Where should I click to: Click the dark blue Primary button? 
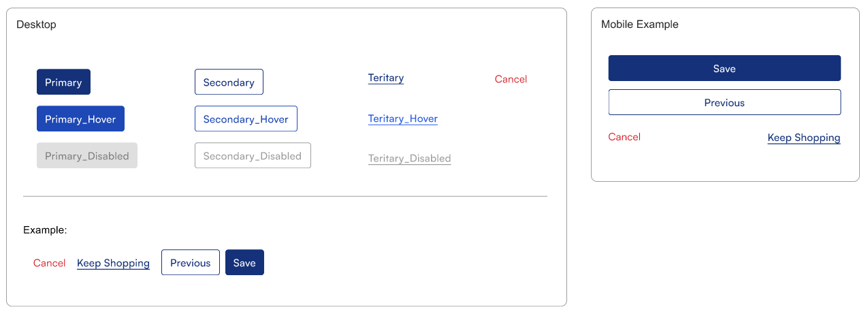tap(63, 82)
